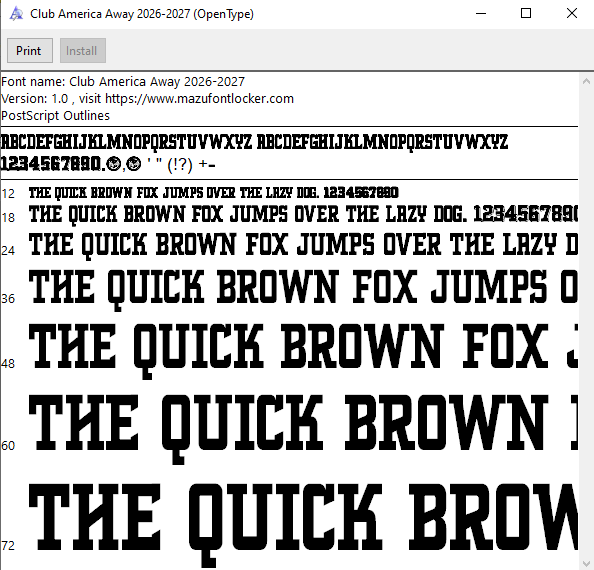Viewport: 594px width, 570px height.
Task: Click the 24 point sample sentence
Action: pyautogui.click(x=303, y=245)
